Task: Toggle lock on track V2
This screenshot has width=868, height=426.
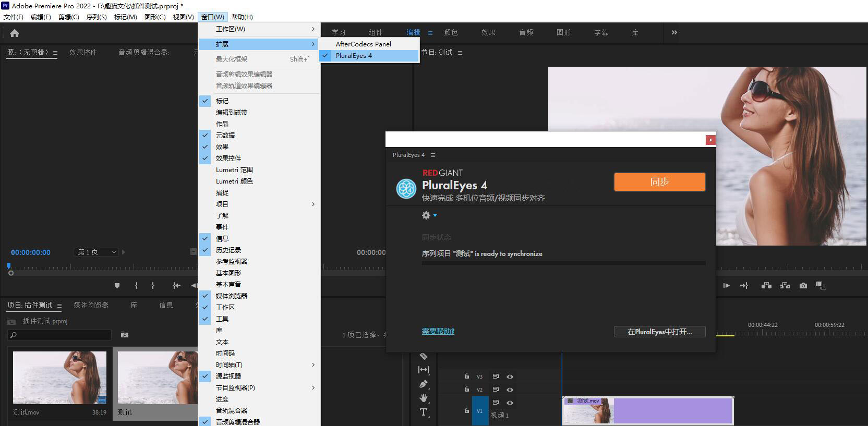Action: tap(467, 389)
